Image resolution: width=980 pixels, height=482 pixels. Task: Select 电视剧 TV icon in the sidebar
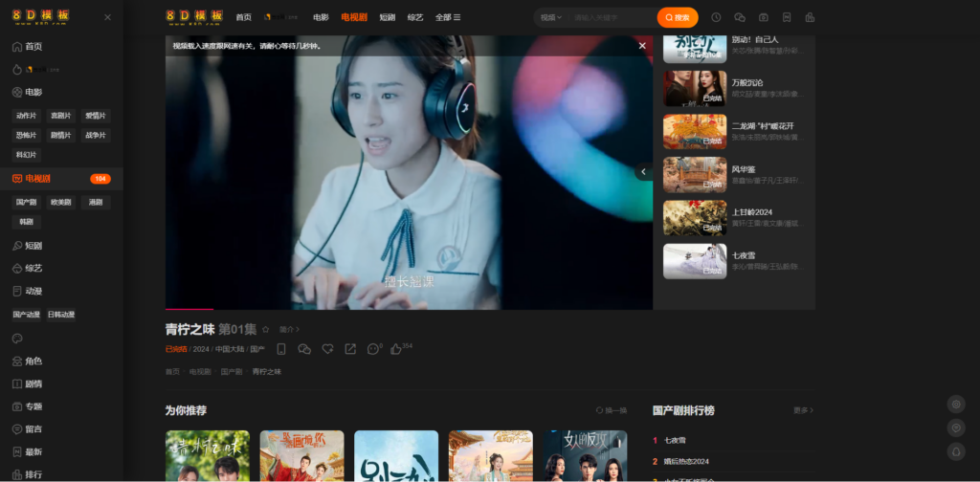click(x=17, y=179)
